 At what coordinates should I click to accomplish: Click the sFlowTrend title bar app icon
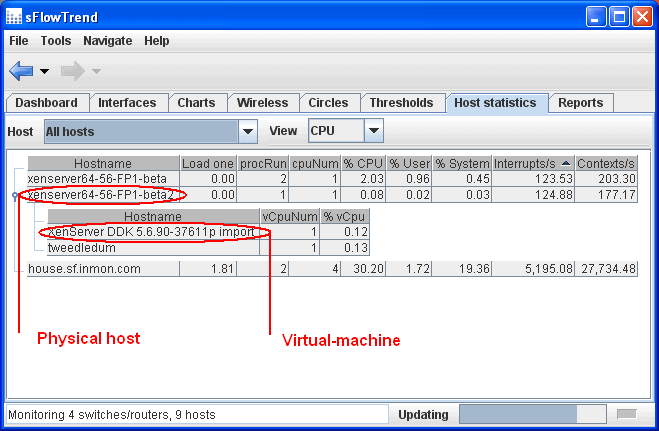(14, 16)
